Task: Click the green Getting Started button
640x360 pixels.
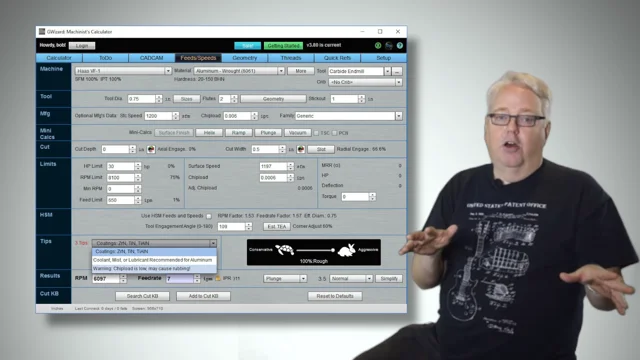Action: tap(283, 46)
